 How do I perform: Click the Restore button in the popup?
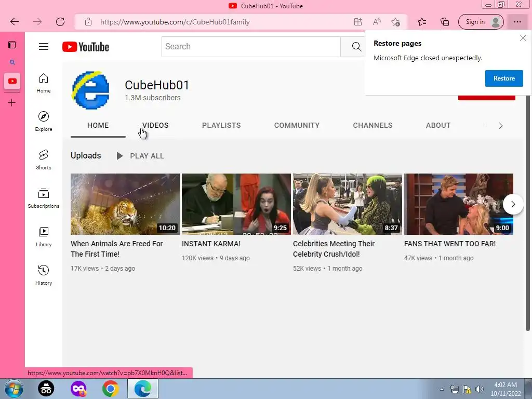[504, 78]
